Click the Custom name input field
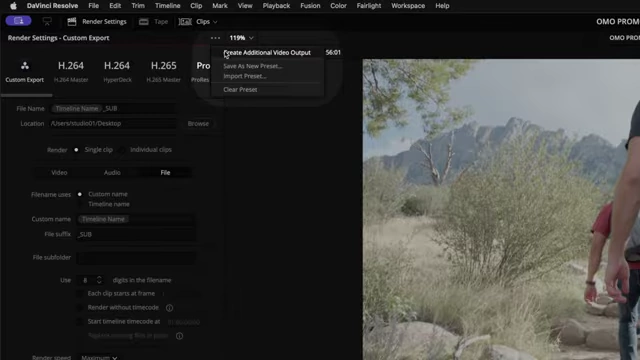The image size is (640, 360). pyautogui.click(x=136, y=220)
